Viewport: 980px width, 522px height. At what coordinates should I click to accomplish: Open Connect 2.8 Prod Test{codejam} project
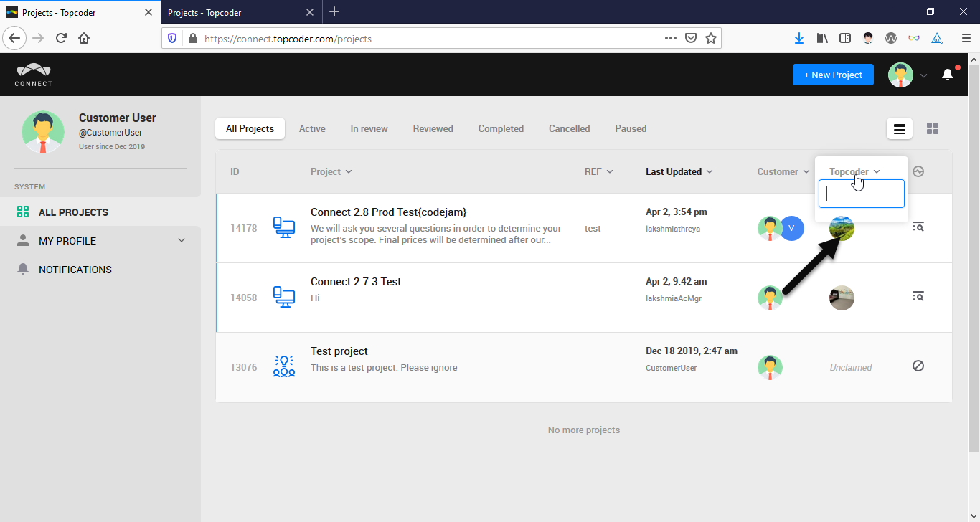pos(388,212)
